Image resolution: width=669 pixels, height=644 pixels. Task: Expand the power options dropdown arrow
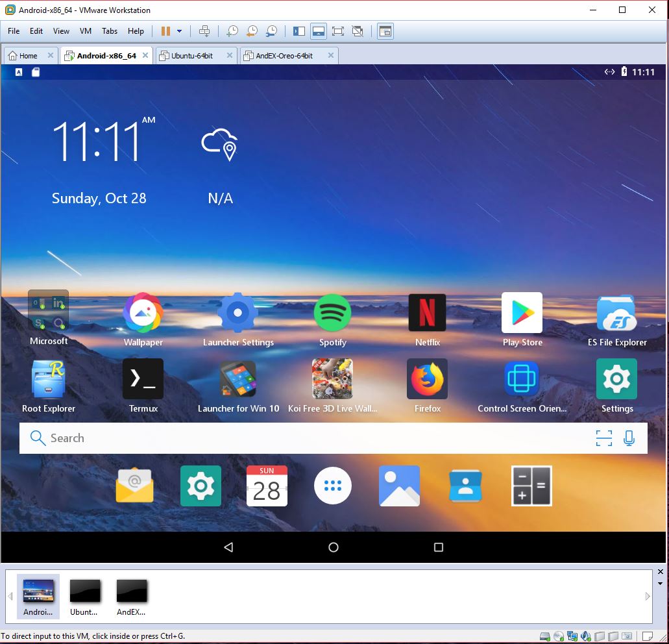pyautogui.click(x=179, y=31)
